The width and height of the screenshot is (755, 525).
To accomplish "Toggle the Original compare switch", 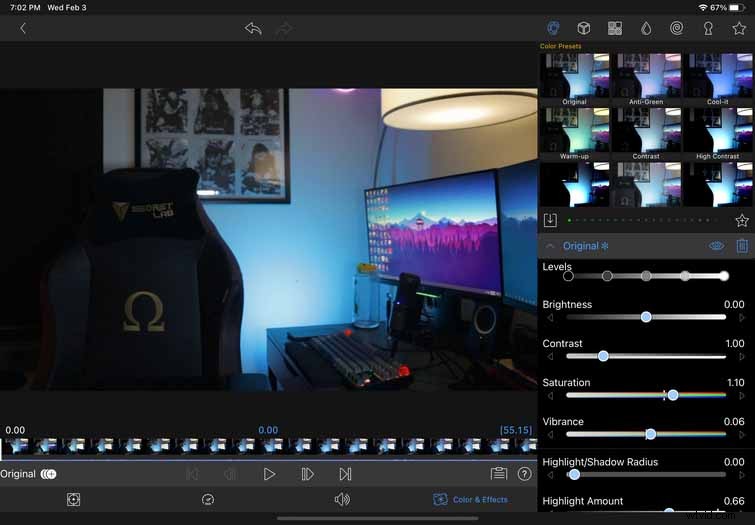I will [48, 474].
